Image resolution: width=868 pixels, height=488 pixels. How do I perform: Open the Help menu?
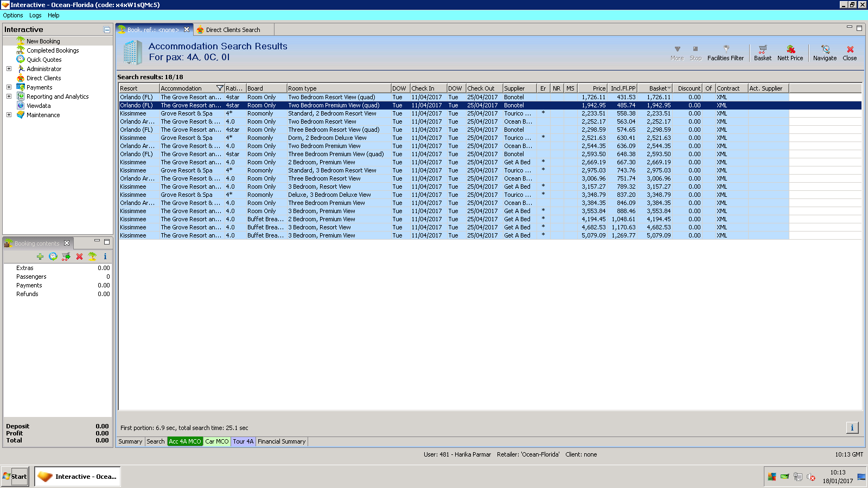click(x=53, y=15)
